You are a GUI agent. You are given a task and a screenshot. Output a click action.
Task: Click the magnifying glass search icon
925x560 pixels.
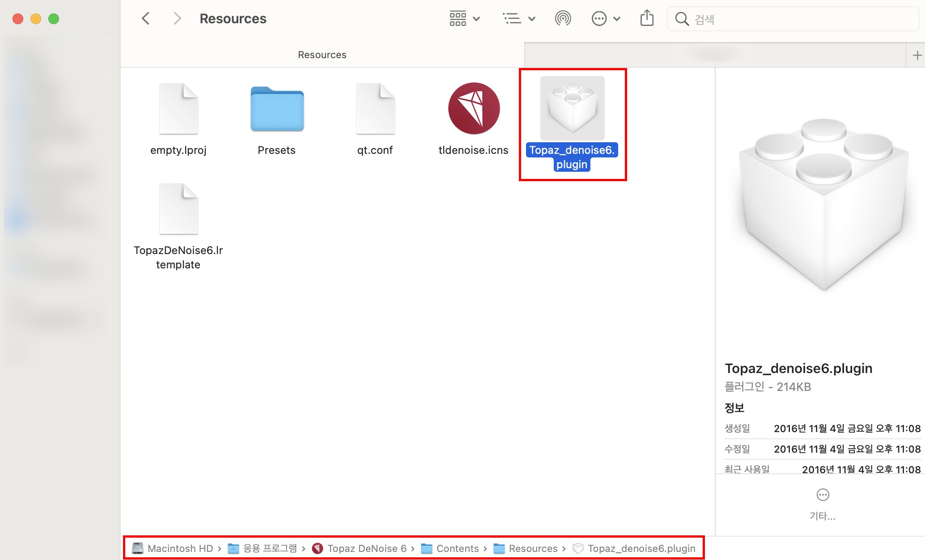(x=682, y=19)
